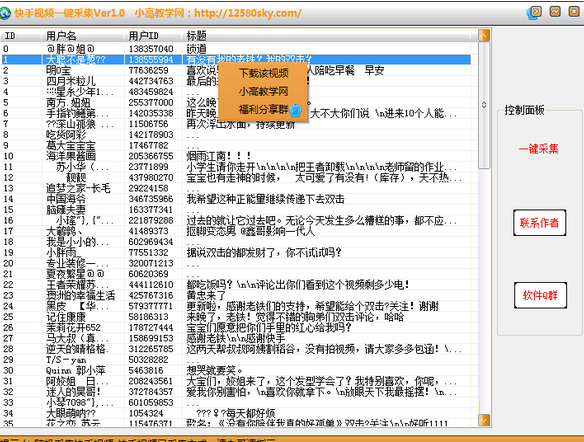The height and width of the screenshot is (442, 584).
Task: Select row with user ID 138357040
Action: 237,49
